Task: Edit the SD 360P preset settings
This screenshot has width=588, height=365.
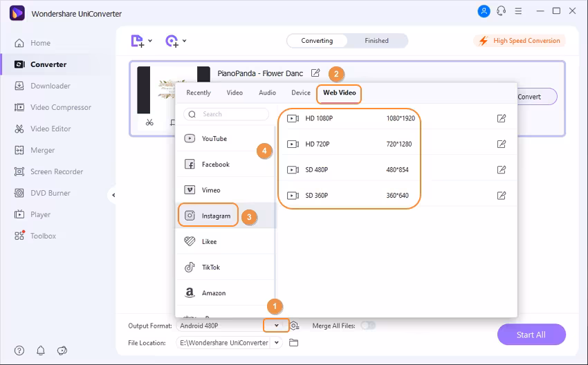Action: (x=502, y=195)
